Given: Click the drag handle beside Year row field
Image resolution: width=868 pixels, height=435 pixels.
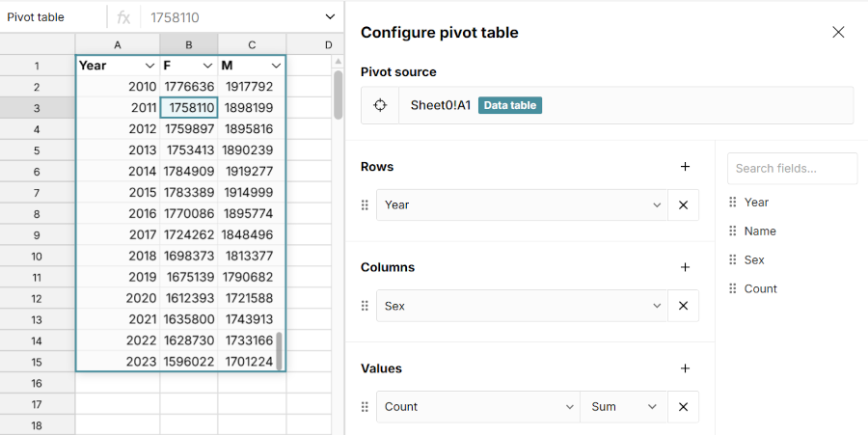Looking at the screenshot, I should tap(365, 204).
